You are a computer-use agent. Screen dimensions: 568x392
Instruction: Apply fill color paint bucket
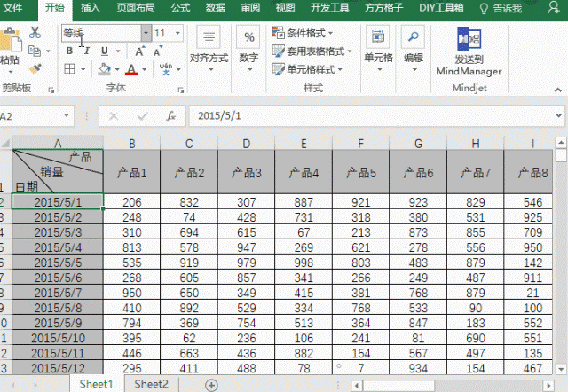[x=105, y=69]
